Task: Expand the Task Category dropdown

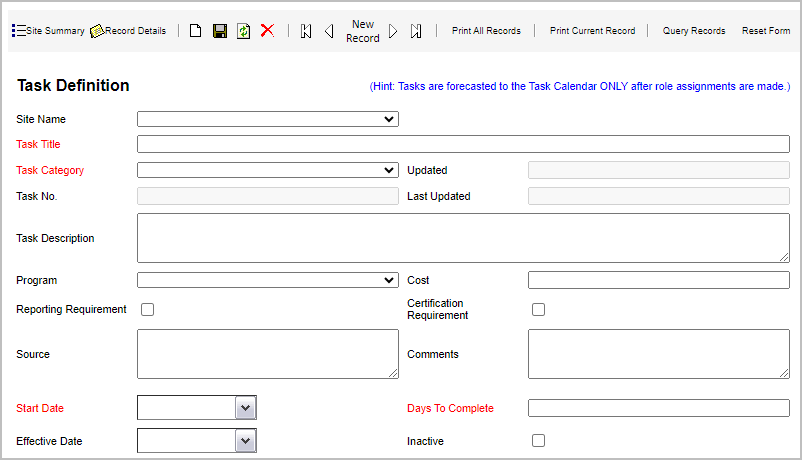Action: [x=267, y=170]
